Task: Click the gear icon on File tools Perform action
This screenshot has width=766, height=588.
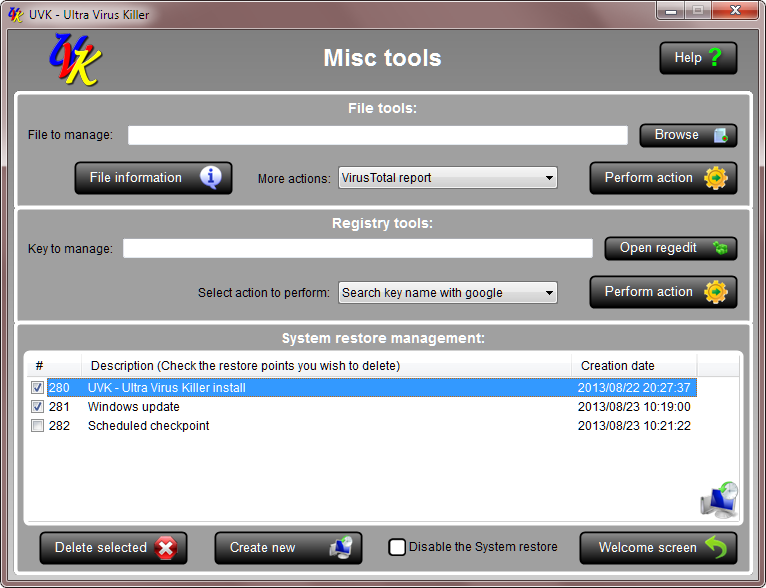Action: (x=716, y=178)
